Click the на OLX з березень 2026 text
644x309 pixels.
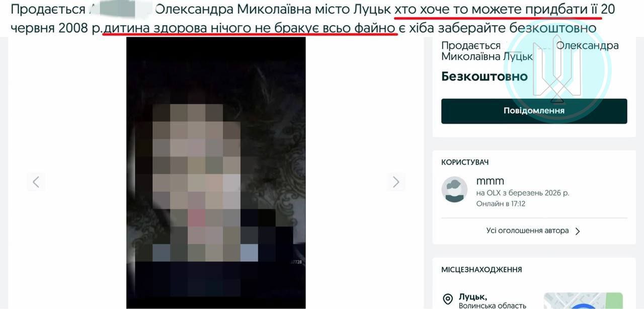point(523,193)
